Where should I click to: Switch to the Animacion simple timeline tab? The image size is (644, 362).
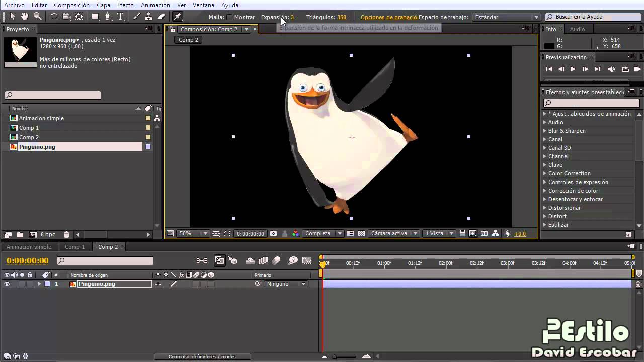point(29,247)
